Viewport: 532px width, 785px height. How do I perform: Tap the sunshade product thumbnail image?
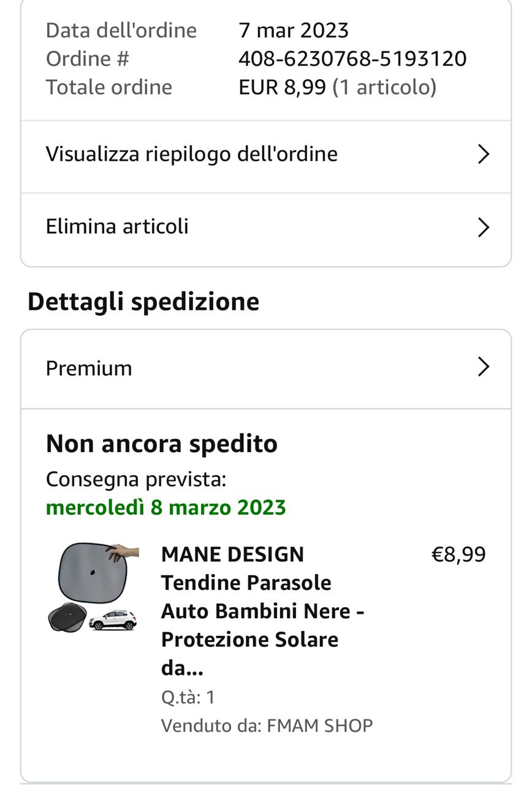click(x=93, y=587)
